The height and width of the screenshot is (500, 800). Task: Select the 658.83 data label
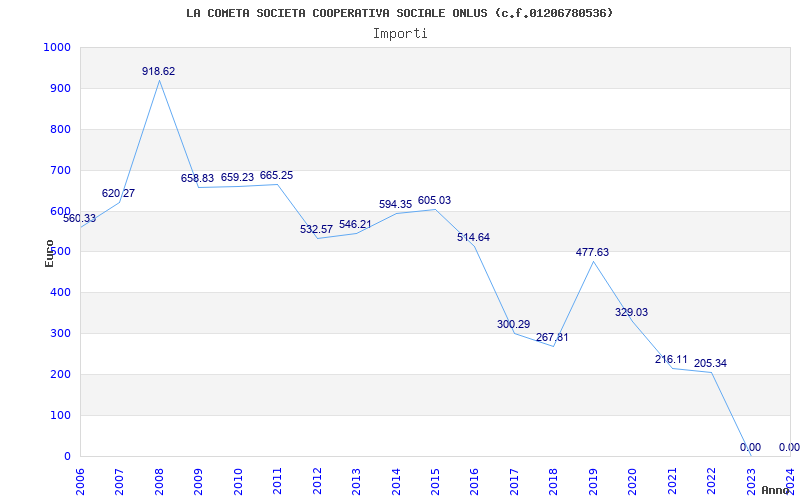(197, 179)
